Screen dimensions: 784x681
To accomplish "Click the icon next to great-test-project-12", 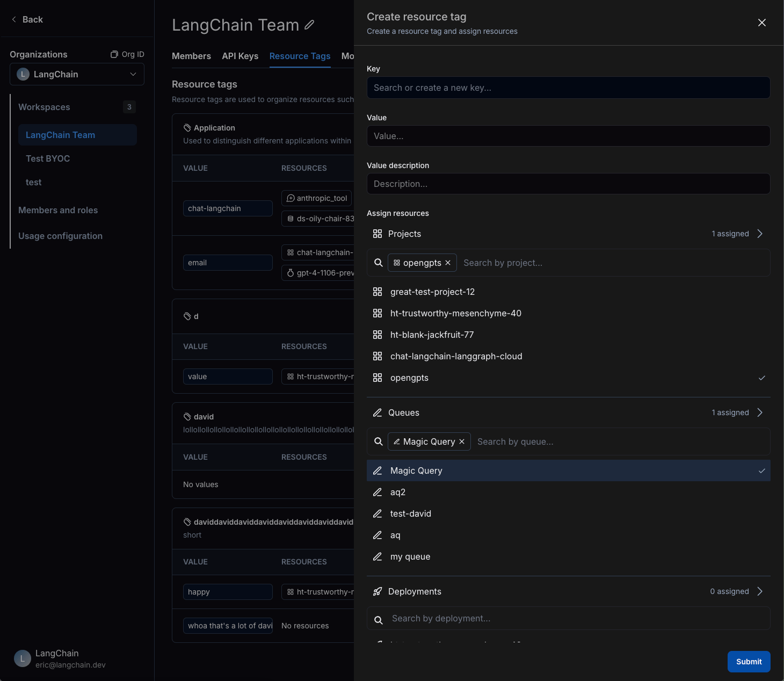I will click(378, 292).
